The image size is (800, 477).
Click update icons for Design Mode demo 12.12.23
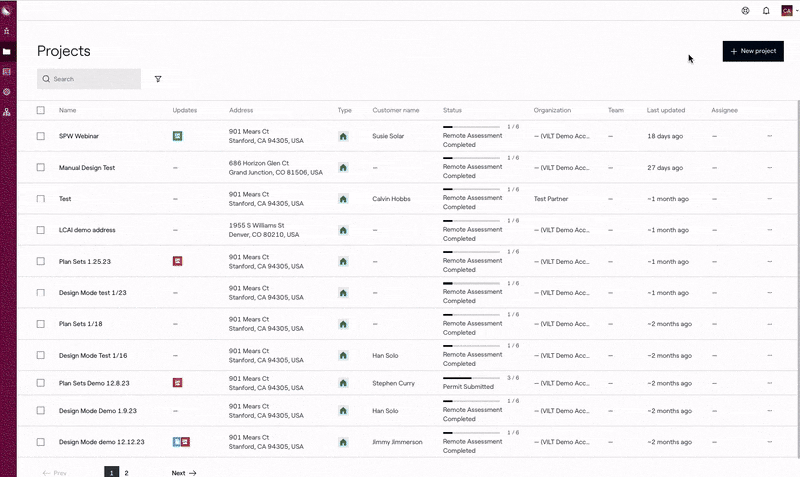181,442
